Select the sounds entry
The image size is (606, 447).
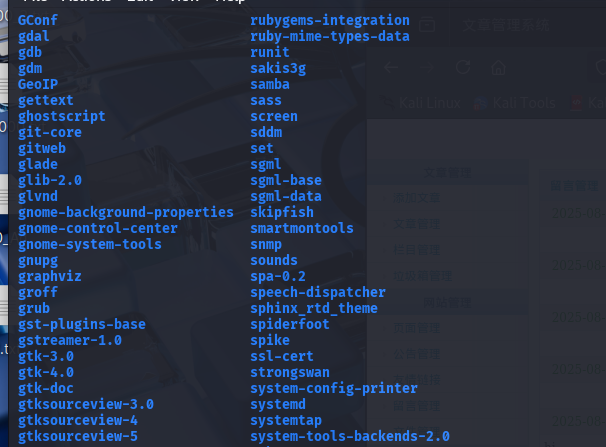(x=274, y=261)
